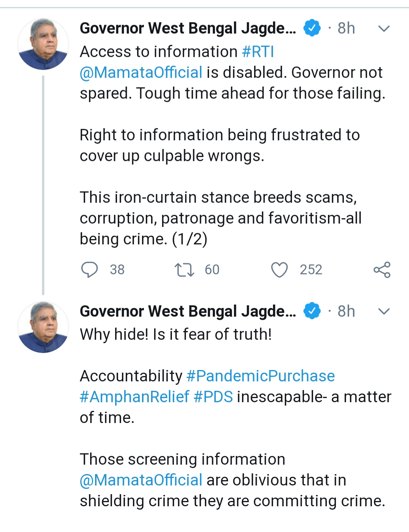The width and height of the screenshot is (409, 532).
Task: Open first tweet's profile picture
Action: (43, 44)
